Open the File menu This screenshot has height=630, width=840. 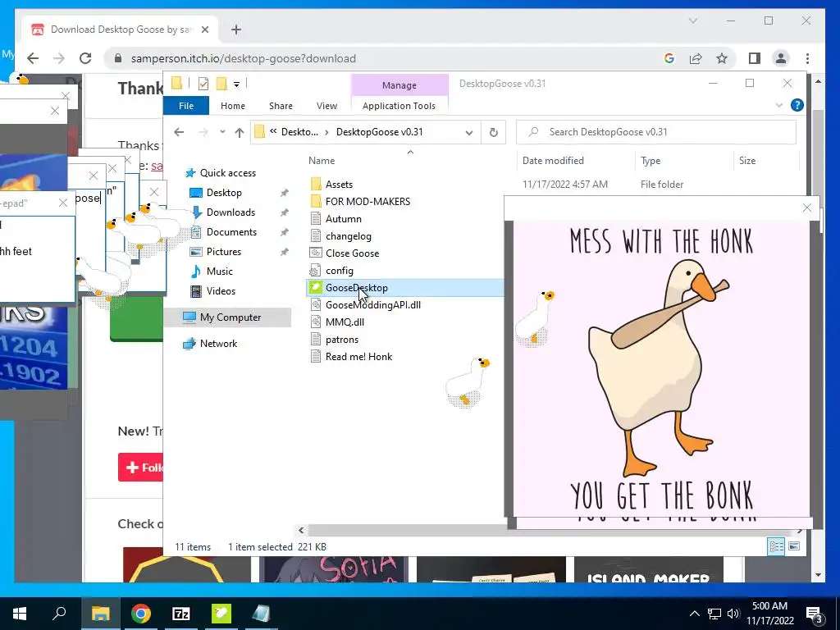click(x=186, y=106)
